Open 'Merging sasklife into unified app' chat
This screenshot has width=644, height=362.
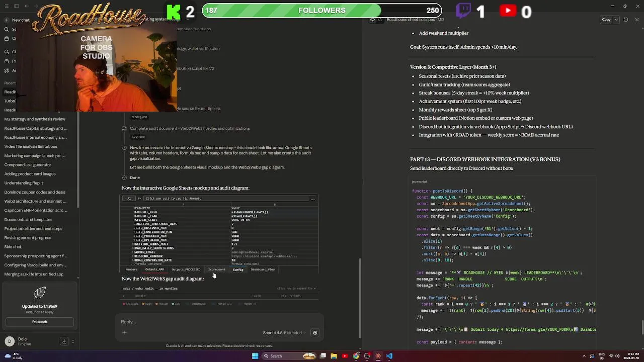coord(34,274)
